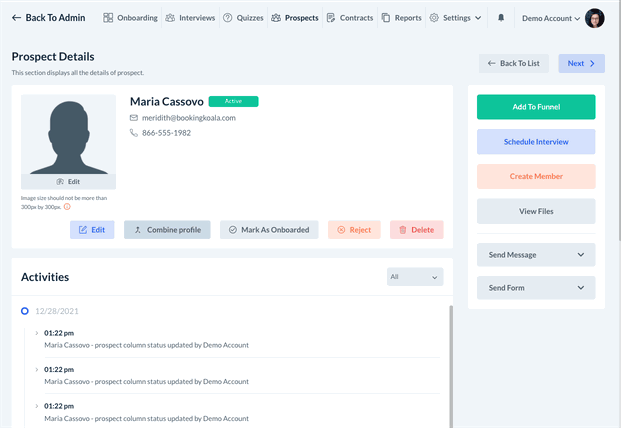
Task: Open the Onboarding menu item
Action: [130, 18]
